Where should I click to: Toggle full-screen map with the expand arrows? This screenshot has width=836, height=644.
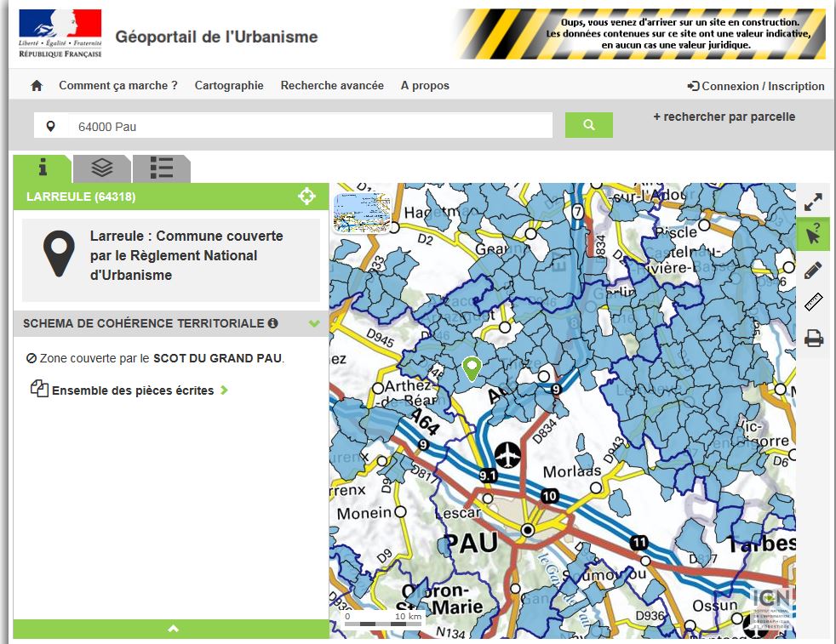[x=813, y=202]
